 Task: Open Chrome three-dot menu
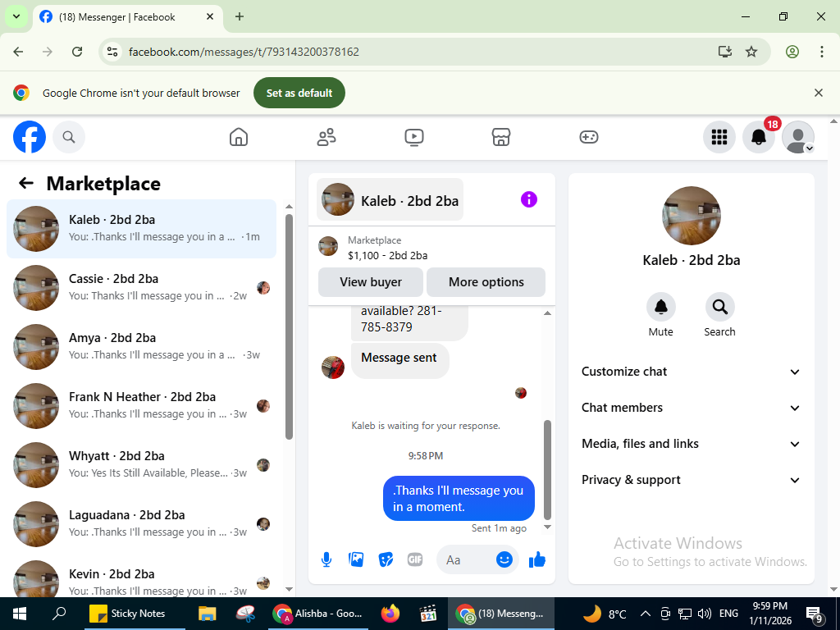tap(821, 52)
